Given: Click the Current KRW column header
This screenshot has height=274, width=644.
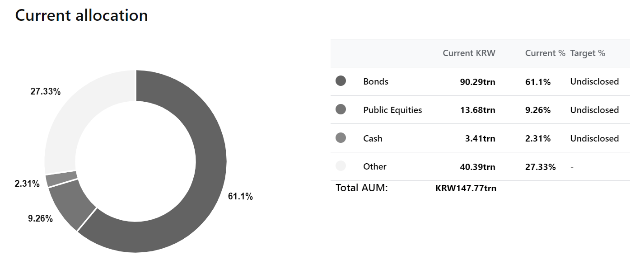Looking at the screenshot, I should pos(469,53).
